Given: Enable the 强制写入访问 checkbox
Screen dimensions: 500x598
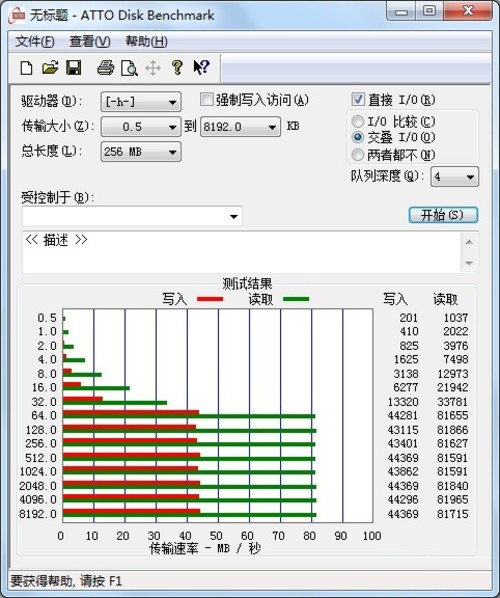Looking at the screenshot, I should point(206,100).
